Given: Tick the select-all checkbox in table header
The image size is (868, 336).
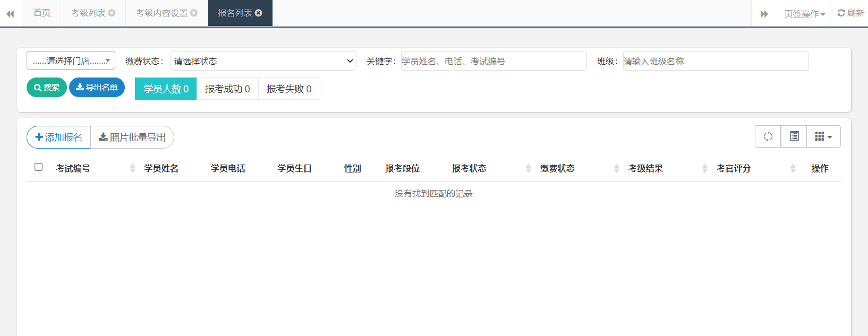Looking at the screenshot, I should tap(39, 167).
